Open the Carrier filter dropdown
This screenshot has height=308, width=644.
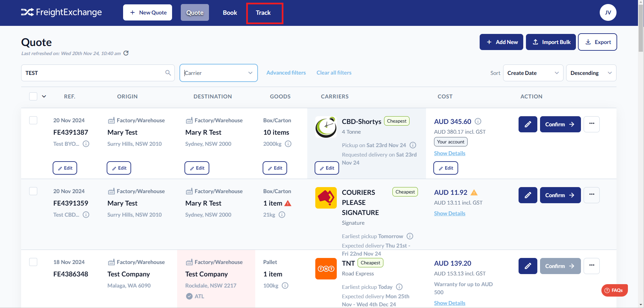point(219,73)
